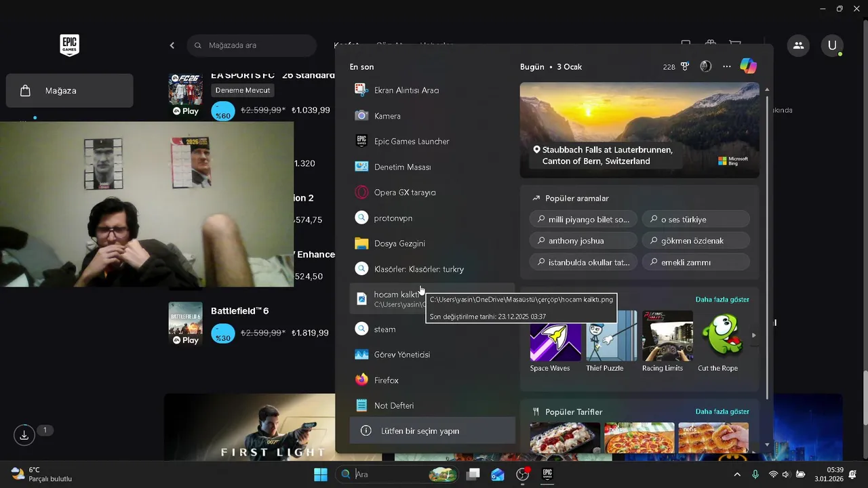Launch Kamera from recent list
This screenshot has width=868, height=488.
(432, 116)
